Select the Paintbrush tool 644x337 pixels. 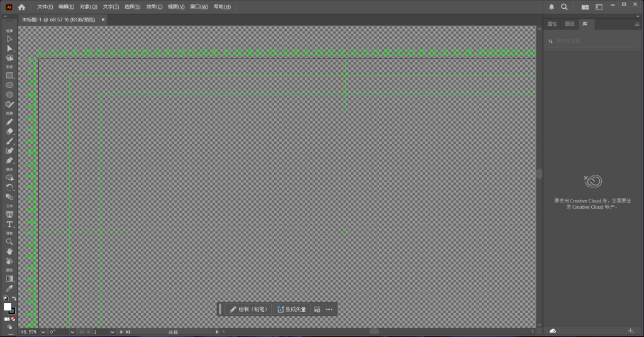(x=9, y=141)
